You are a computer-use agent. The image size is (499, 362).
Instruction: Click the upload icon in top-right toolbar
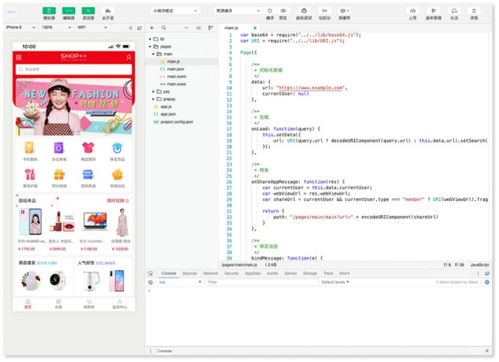coord(413,11)
